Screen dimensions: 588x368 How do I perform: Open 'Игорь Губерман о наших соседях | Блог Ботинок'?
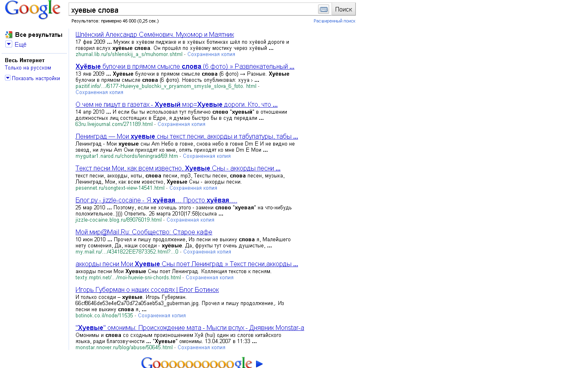(147, 290)
